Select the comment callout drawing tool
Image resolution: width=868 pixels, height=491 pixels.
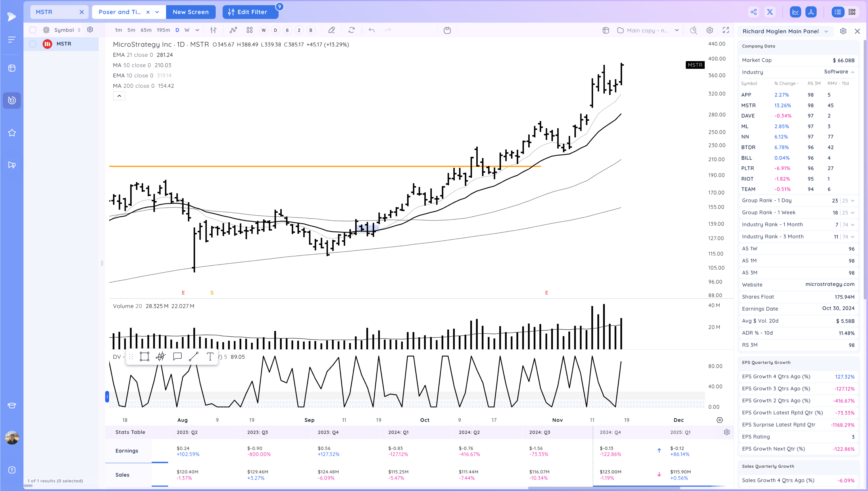pyautogui.click(x=178, y=357)
